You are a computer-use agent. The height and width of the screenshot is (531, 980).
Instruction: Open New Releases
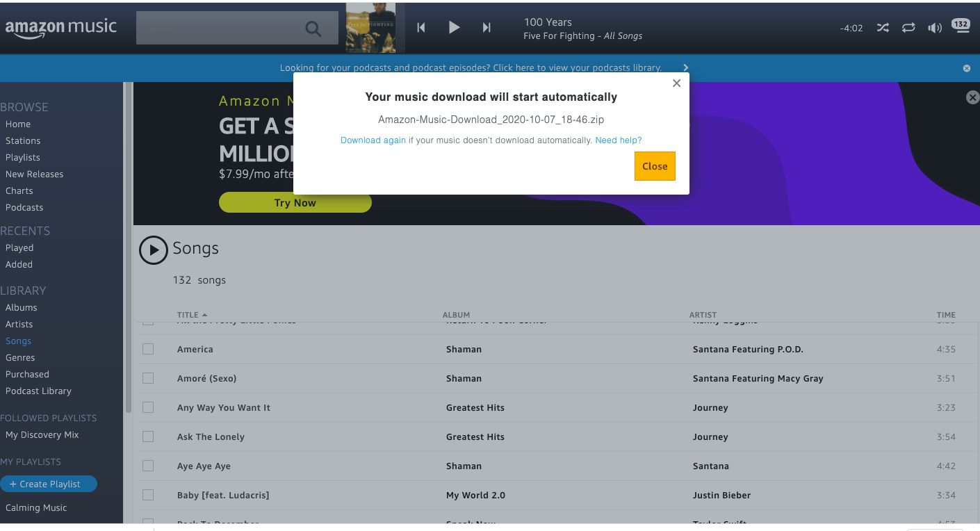[x=34, y=174]
